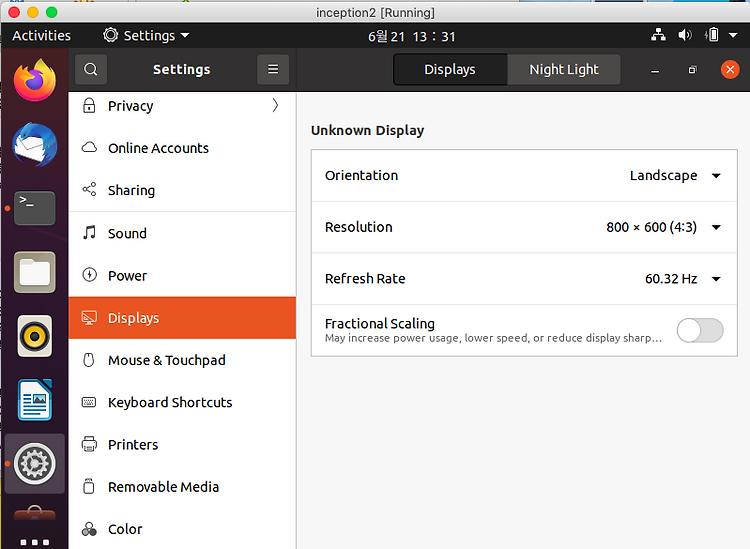750x549 pixels.
Task: Select the Displays tab in header
Action: tap(450, 69)
